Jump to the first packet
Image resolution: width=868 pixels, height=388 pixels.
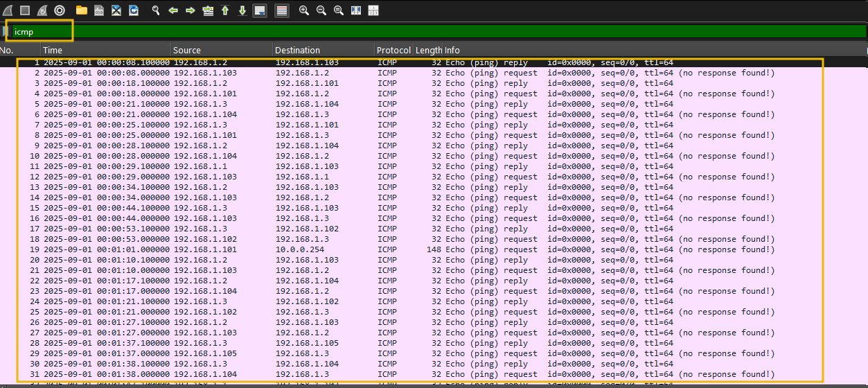click(225, 10)
